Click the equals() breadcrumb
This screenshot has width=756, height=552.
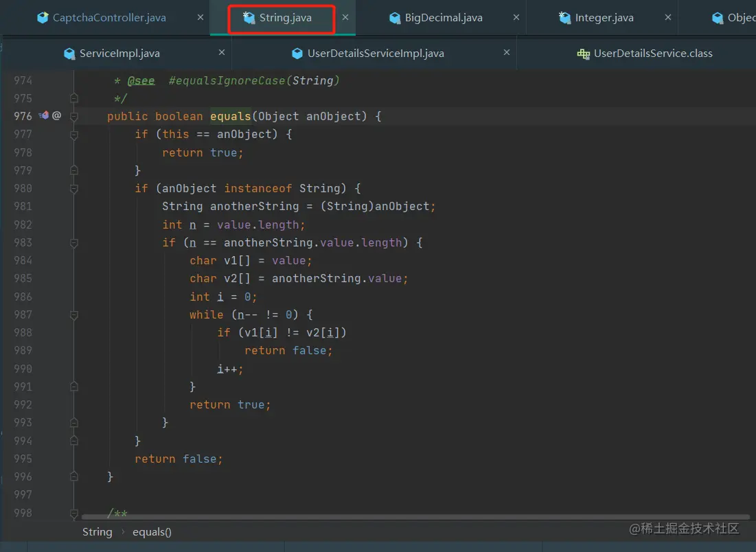coord(152,532)
